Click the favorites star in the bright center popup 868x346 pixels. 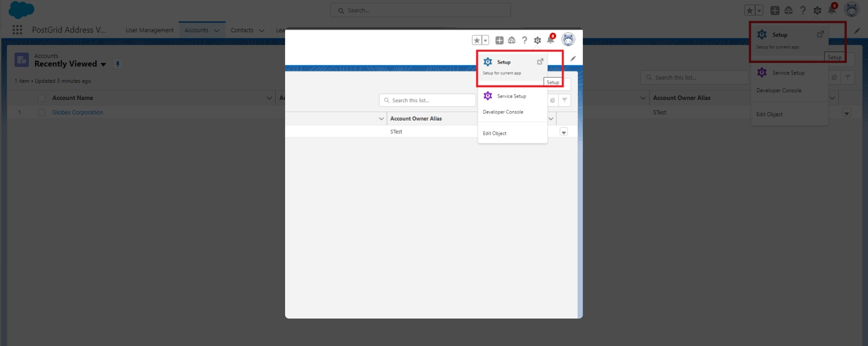(477, 40)
